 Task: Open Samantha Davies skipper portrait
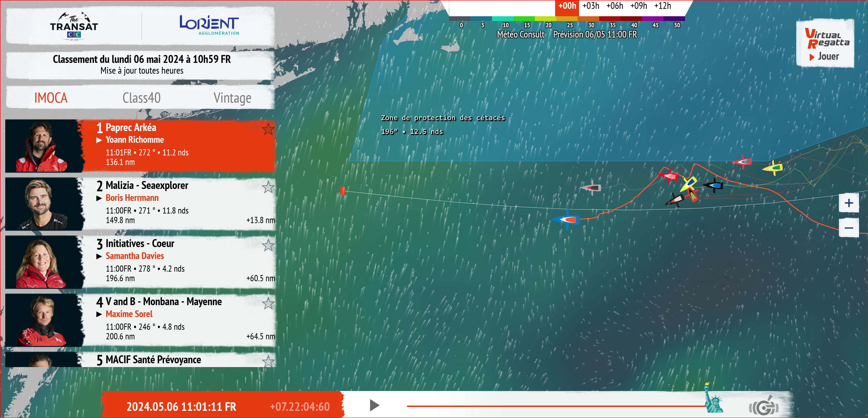pyautogui.click(x=44, y=262)
